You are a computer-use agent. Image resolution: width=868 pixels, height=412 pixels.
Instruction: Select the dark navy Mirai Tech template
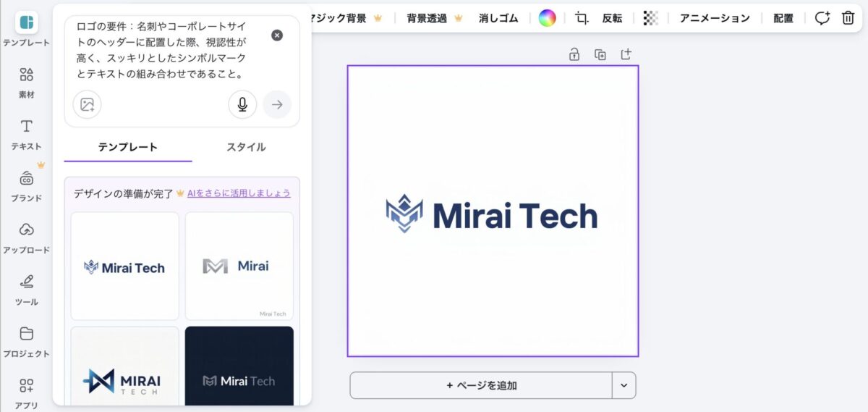pyautogui.click(x=239, y=366)
